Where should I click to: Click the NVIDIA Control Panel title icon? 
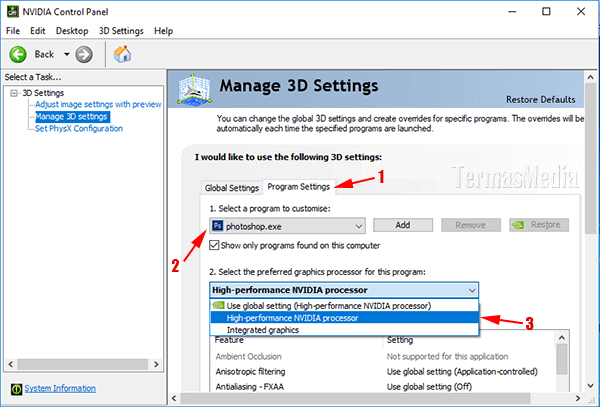click(13, 11)
